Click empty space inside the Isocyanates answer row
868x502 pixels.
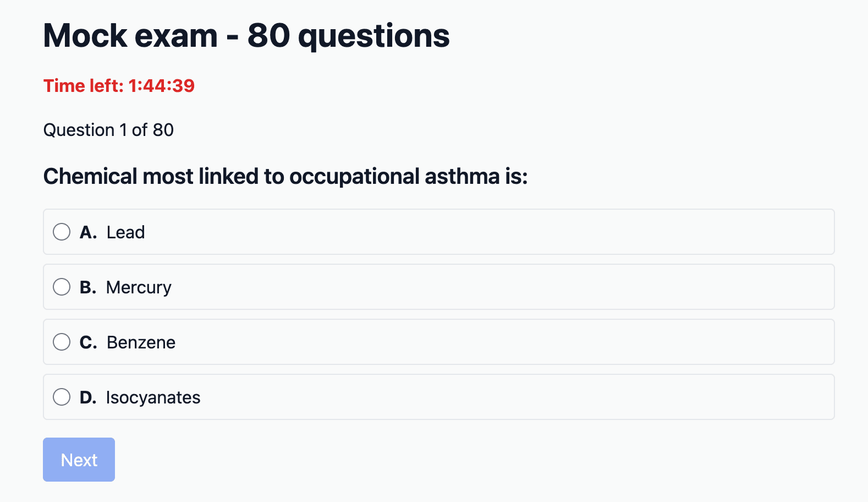[x=495, y=397]
